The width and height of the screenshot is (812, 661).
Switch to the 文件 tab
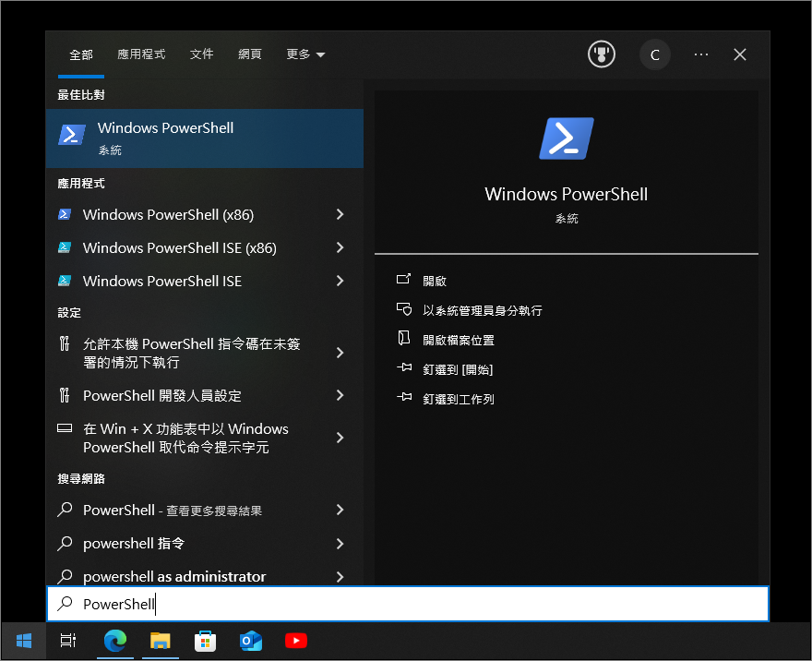click(x=201, y=54)
